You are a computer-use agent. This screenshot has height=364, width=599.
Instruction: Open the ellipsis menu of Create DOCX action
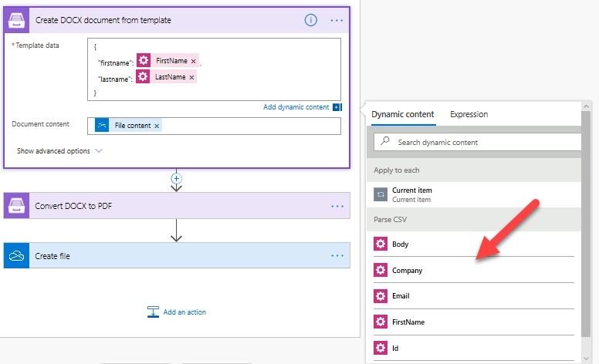tap(337, 20)
